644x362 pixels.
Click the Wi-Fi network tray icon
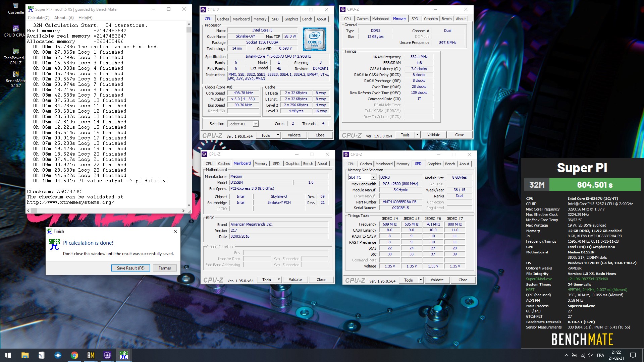click(x=583, y=355)
